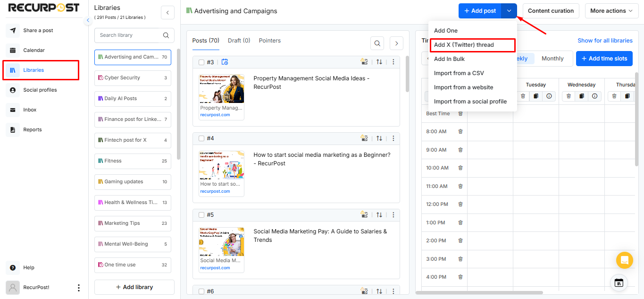644x299 pixels.
Task: Open the Inbox envelope icon
Action: point(13,110)
